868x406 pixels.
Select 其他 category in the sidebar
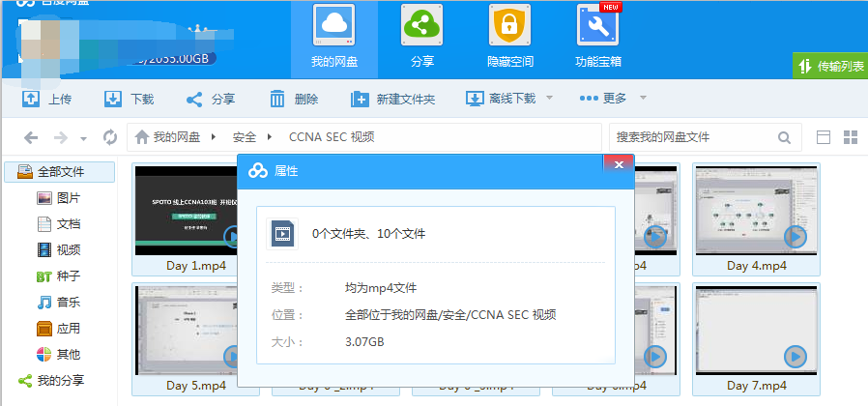59,354
